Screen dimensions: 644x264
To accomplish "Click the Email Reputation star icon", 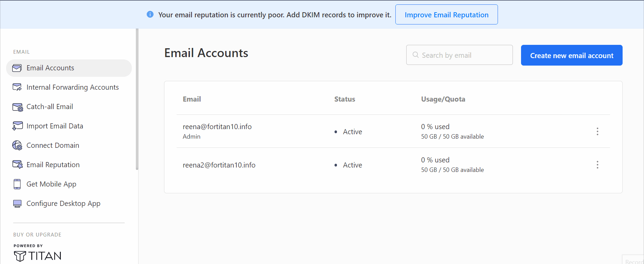I will 17,165.
